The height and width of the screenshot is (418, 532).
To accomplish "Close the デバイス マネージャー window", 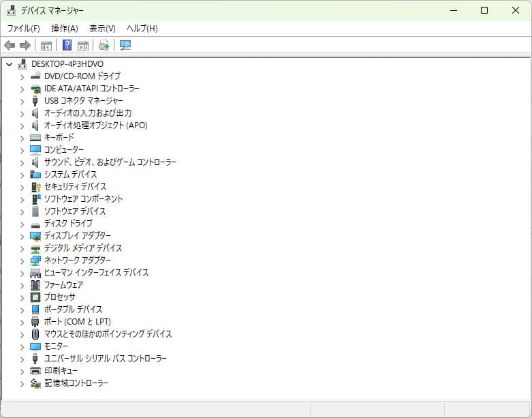I will [516, 10].
